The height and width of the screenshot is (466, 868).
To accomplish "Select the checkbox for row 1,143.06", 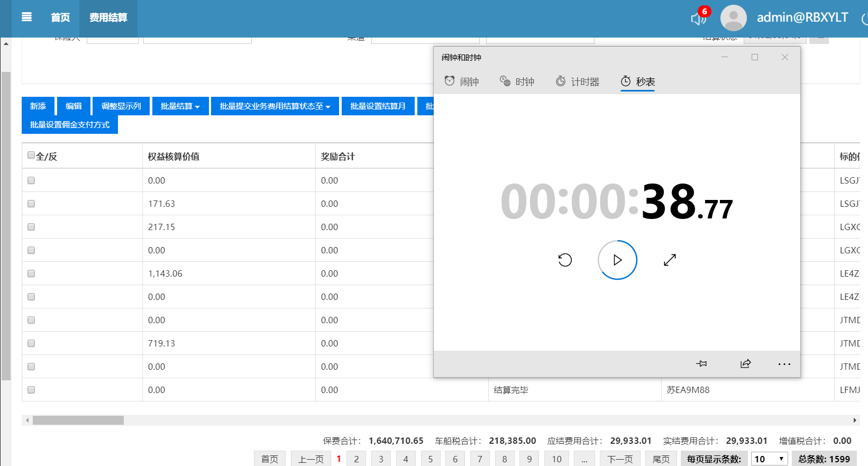I will click(31, 273).
